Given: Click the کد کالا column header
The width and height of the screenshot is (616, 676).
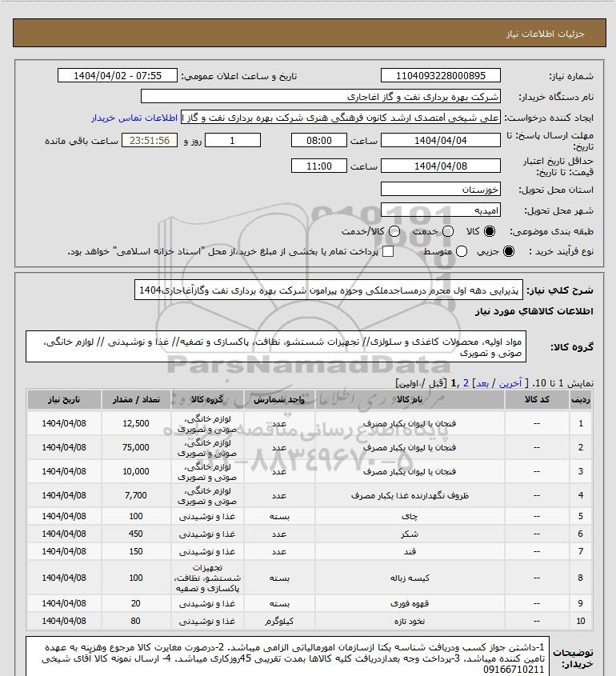Looking at the screenshot, I should 537,400.
